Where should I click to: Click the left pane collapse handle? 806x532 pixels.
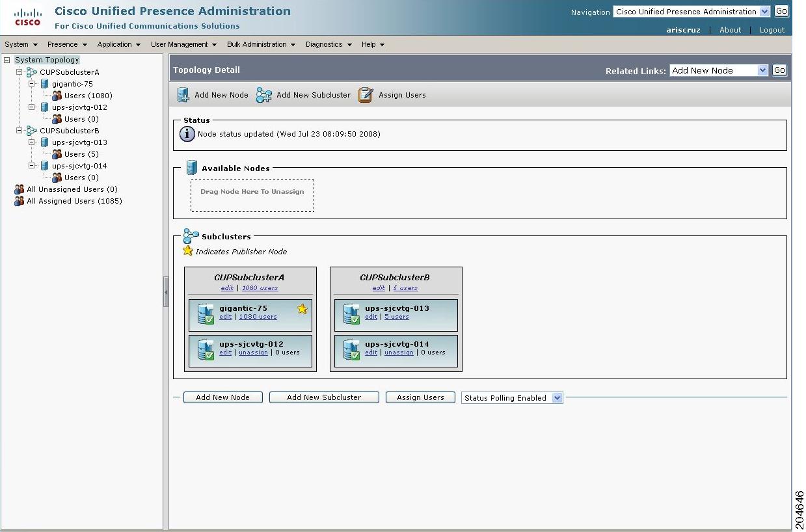[166, 292]
